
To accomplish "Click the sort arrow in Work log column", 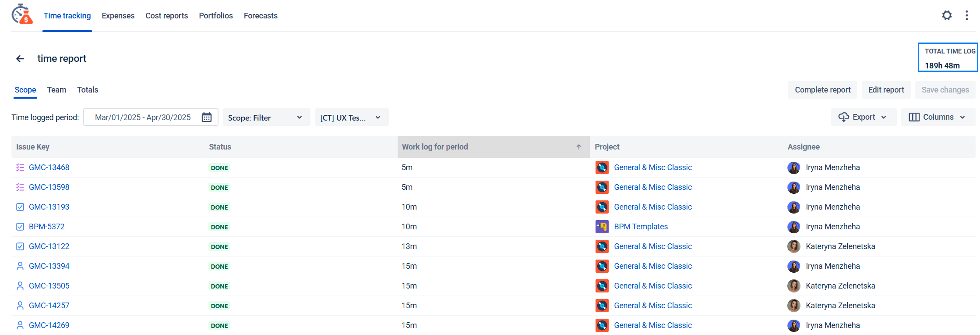I will point(578,147).
